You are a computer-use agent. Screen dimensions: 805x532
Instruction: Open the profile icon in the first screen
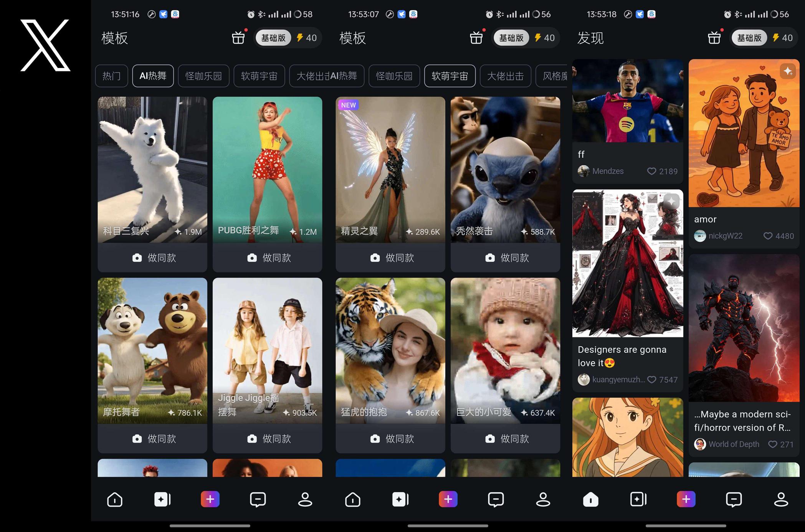click(305, 499)
